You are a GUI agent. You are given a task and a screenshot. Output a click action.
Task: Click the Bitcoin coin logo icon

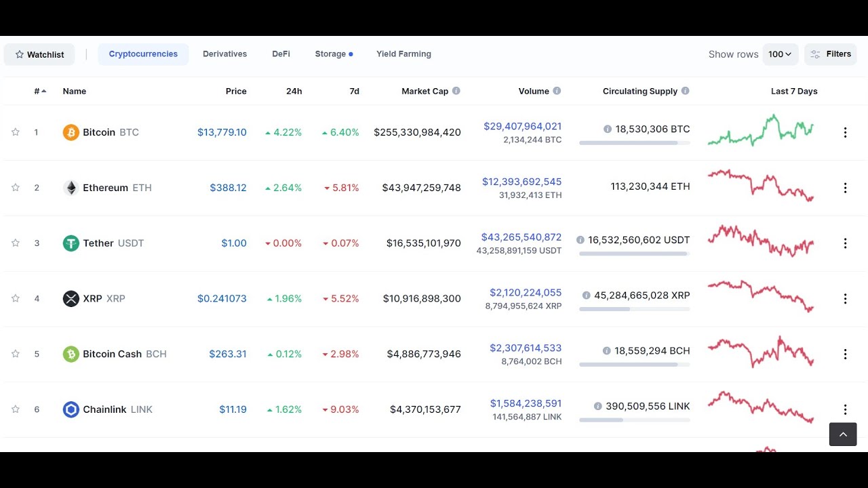point(71,132)
